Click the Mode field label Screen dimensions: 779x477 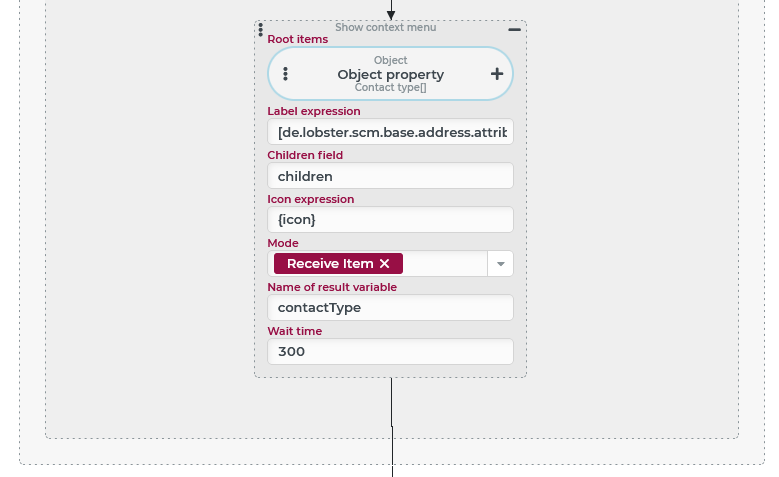283,243
